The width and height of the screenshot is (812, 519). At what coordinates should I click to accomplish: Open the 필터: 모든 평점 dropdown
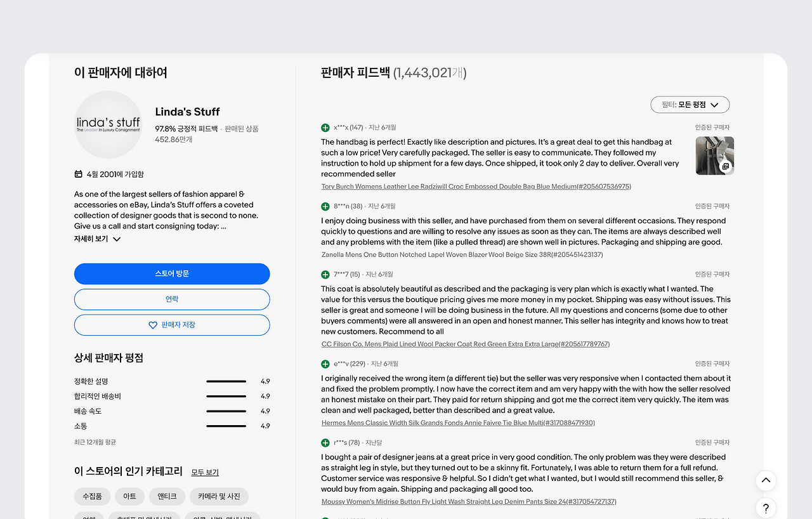(690, 105)
